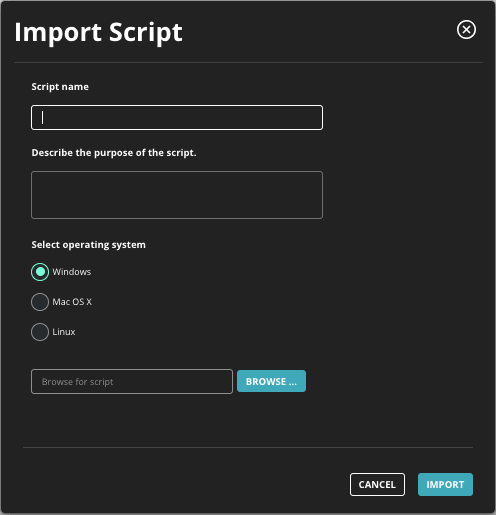Screen dimensions: 496x515
Task: Focus the script purpose description text area
Action: click(177, 195)
